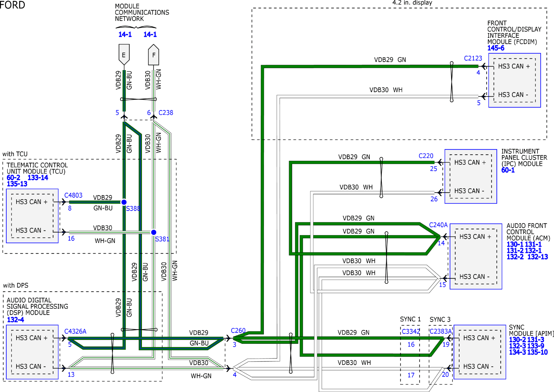Select connector label C4803
Image resolution: width=554 pixels, height=392 pixels.
pos(73,195)
